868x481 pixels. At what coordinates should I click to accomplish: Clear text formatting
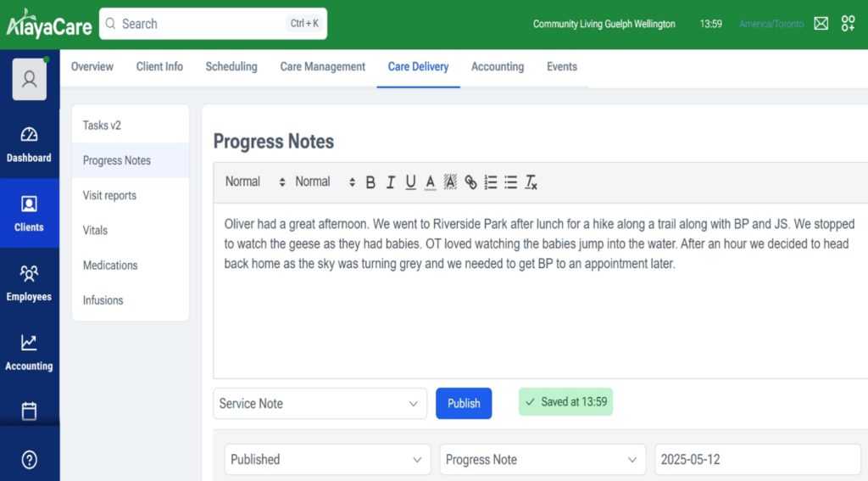pos(531,182)
